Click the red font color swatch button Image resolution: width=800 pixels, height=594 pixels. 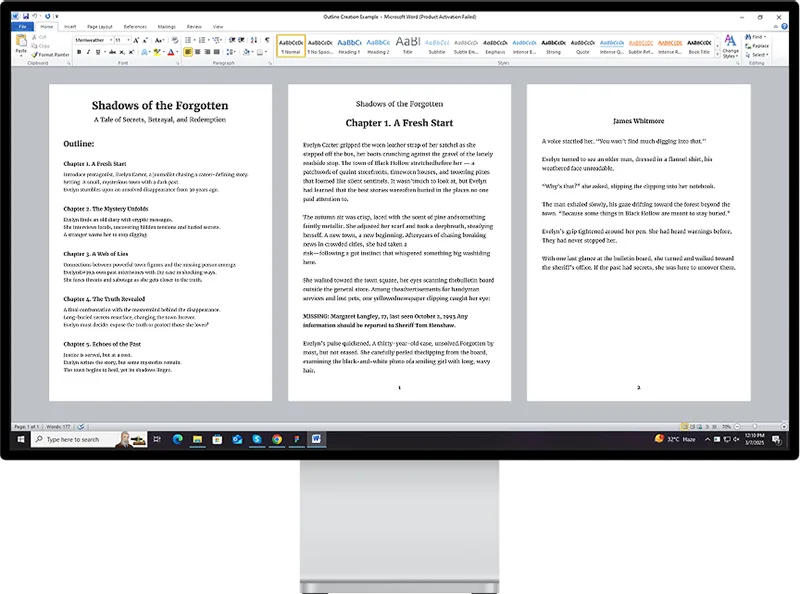pyautogui.click(x=170, y=52)
